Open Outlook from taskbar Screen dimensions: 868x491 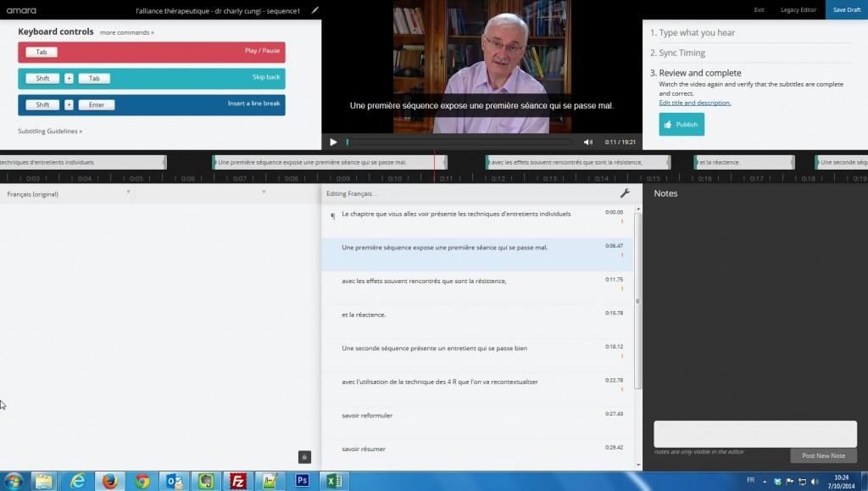coord(175,481)
